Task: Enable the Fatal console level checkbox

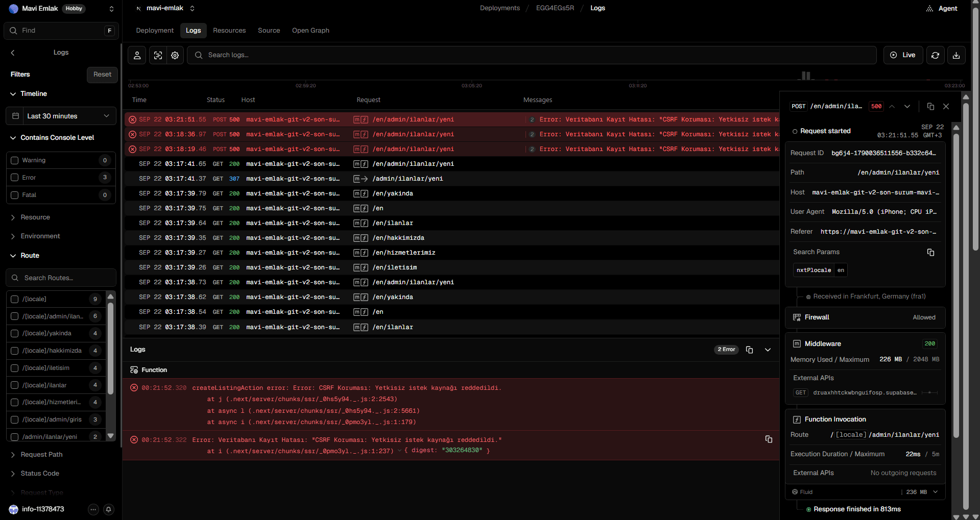Action: 15,195
